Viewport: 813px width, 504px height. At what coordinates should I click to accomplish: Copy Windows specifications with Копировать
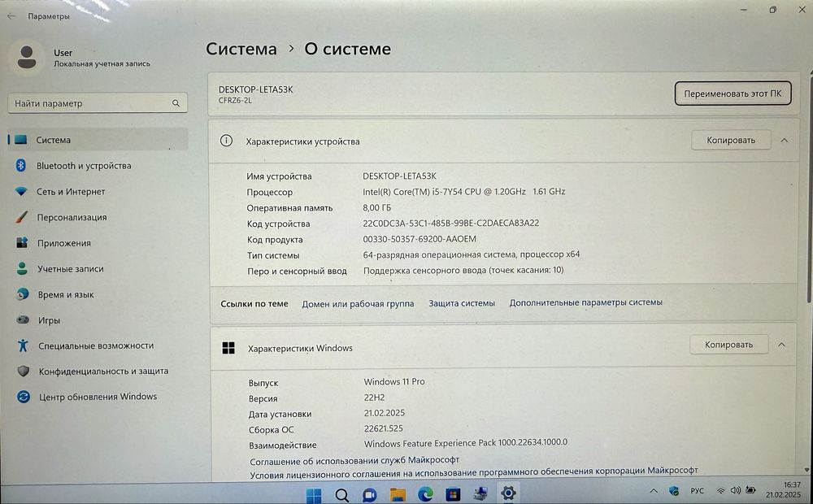point(728,345)
